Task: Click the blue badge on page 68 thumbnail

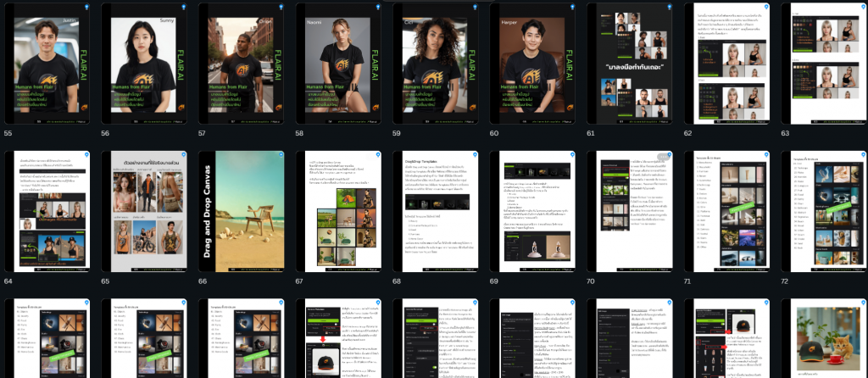Action: click(x=473, y=156)
